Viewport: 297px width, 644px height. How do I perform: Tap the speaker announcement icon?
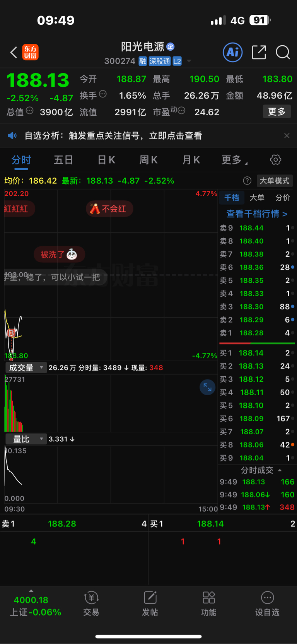click(12, 136)
